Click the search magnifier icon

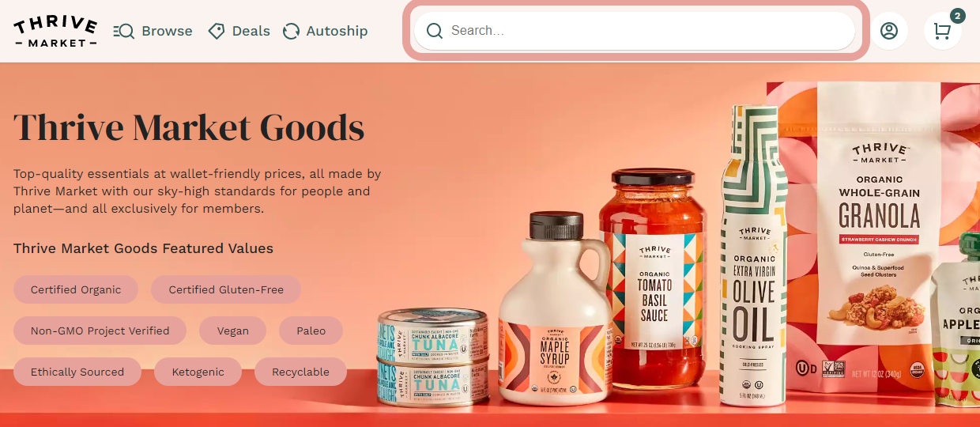[434, 31]
